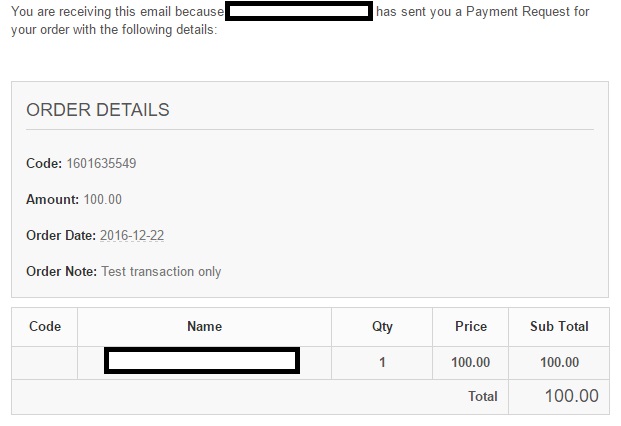Click the Code column header in table
Viewport: 621px width, 426px height.
[45, 326]
